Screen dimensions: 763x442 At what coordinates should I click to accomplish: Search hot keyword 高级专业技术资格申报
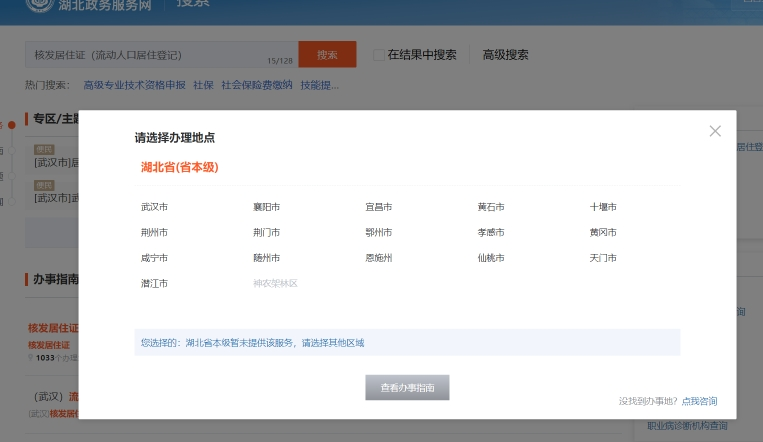tap(134, 85)
